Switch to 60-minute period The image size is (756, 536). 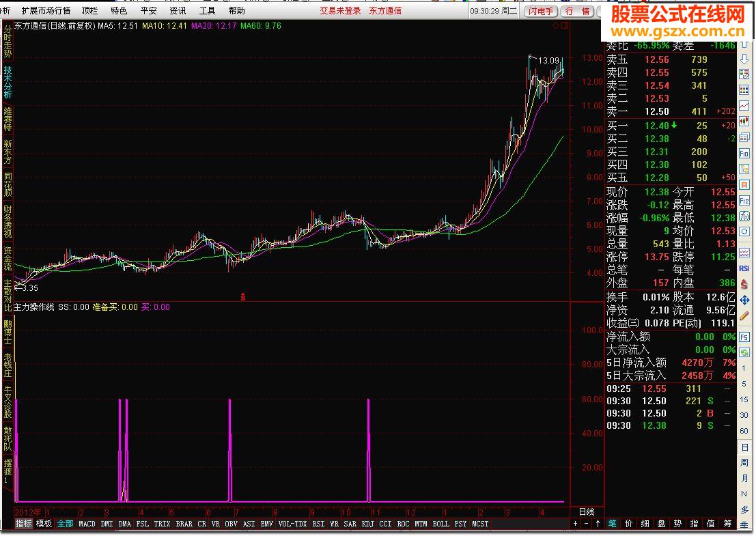click(x=744, y=430)
